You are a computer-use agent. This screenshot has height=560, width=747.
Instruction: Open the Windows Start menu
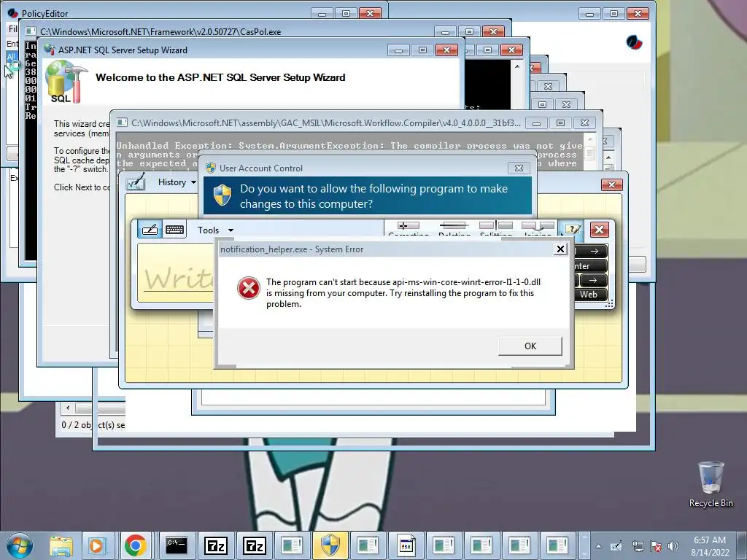[x=20, y=545]
